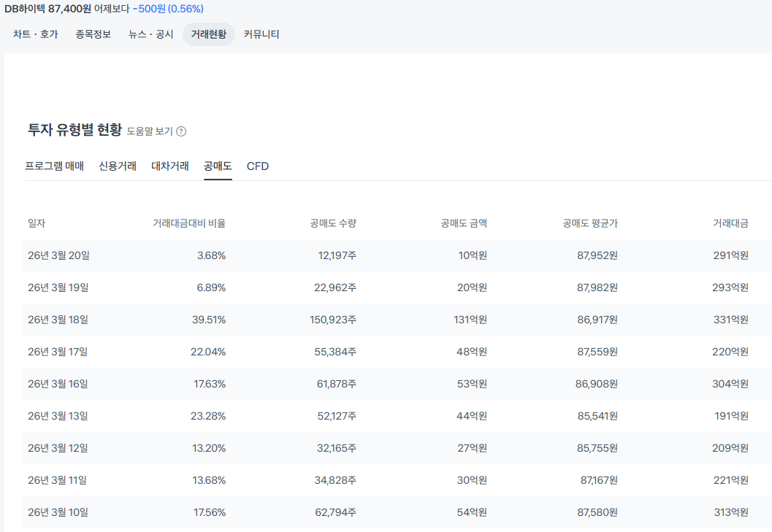Screen dimensions: 772x532
Task: Open the 차트 · 호가 tab
Action: coord(36,34)
